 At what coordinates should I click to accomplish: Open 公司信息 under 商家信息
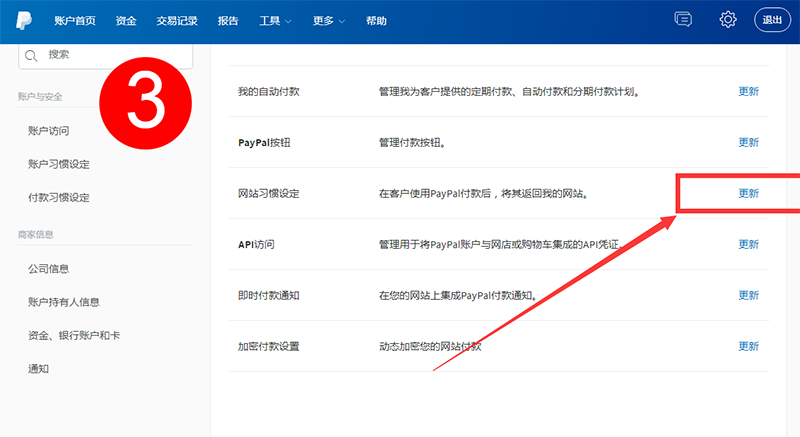(49, 268)
